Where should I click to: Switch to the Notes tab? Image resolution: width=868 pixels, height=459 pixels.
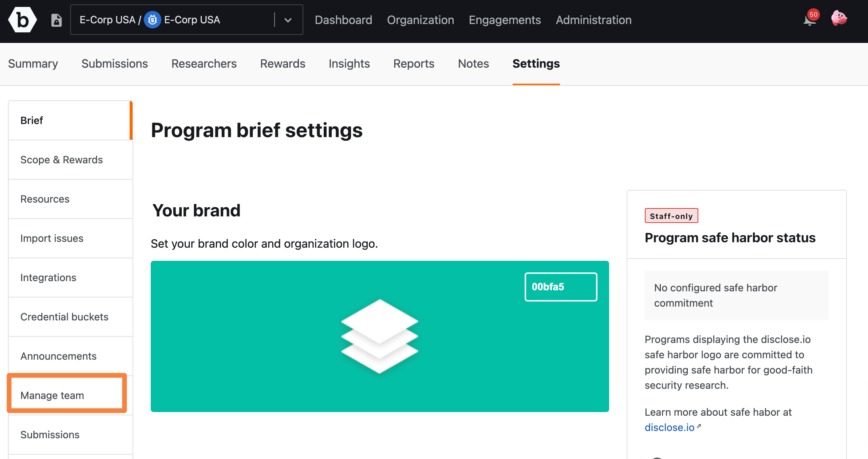473,64
